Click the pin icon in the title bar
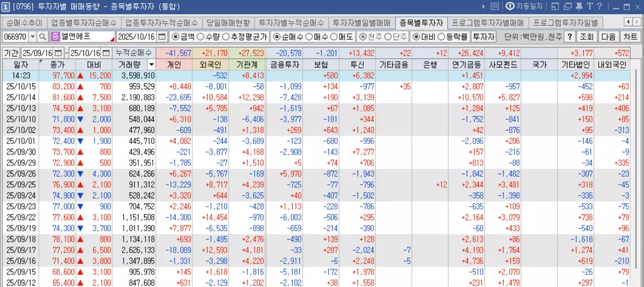 579,6
